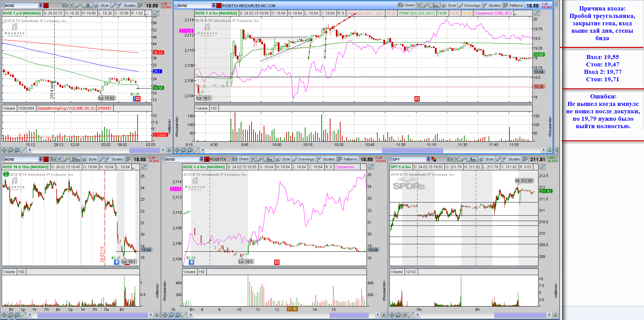This screenshot has width=644, height=320.
Task: Open Patterns menu on 1-minute chart
Action: click(514, 5)
